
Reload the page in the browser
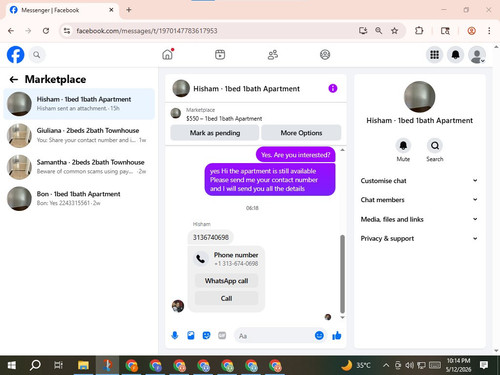[x=46, y=31]
